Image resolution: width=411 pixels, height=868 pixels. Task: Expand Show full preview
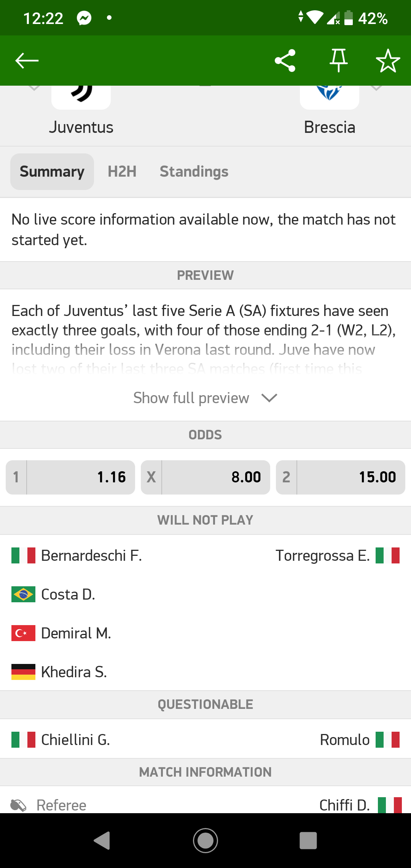[205, 398]
